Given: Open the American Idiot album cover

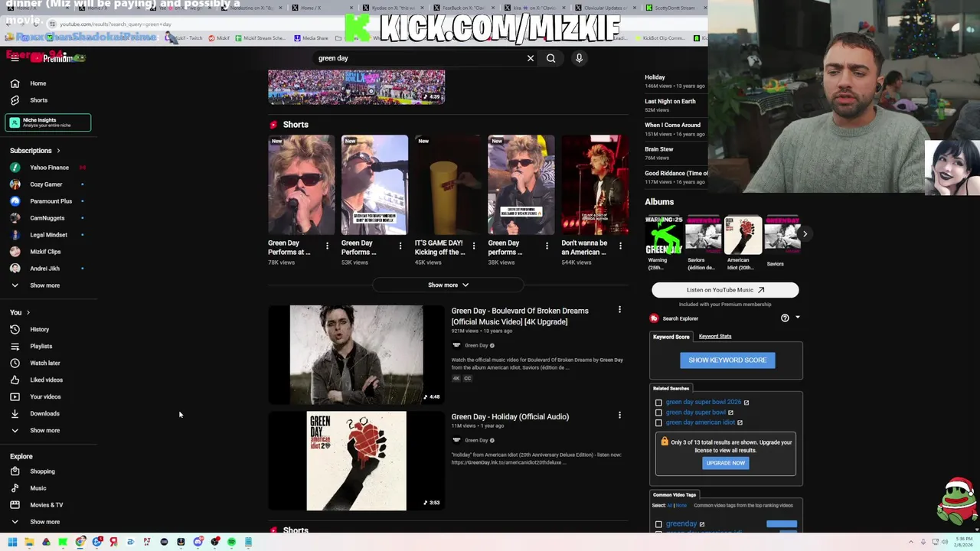Looking at the screenshot, I should [x=743, y=235].
